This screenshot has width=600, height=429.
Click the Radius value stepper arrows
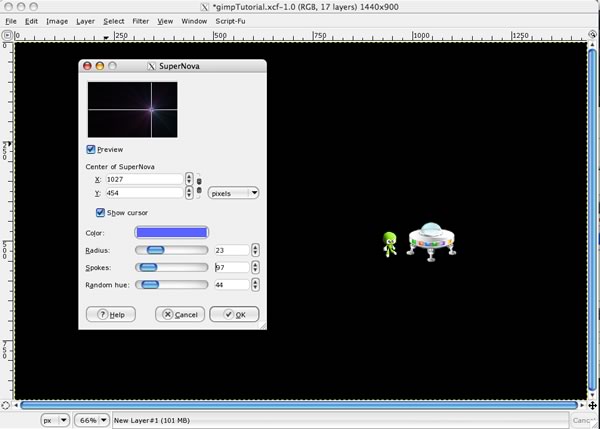click(255, 250)
